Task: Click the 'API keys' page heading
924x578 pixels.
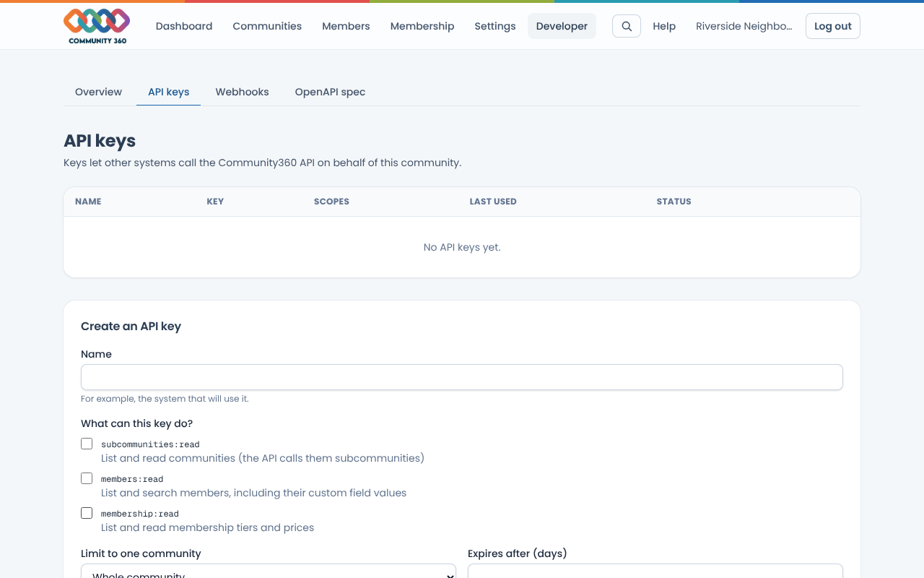Action: (100, 141)
